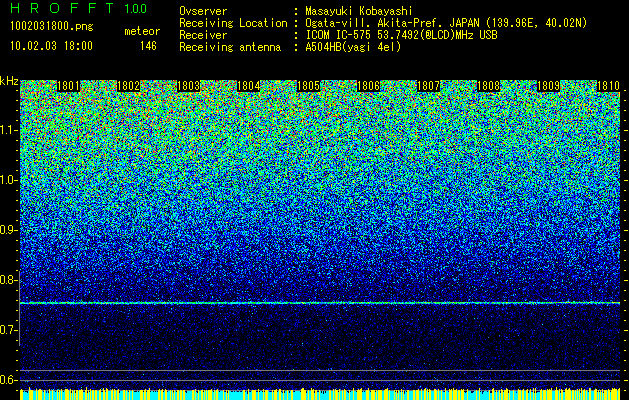Click the 1801 time marker
629x400 pixels.
tap(69, 86)
